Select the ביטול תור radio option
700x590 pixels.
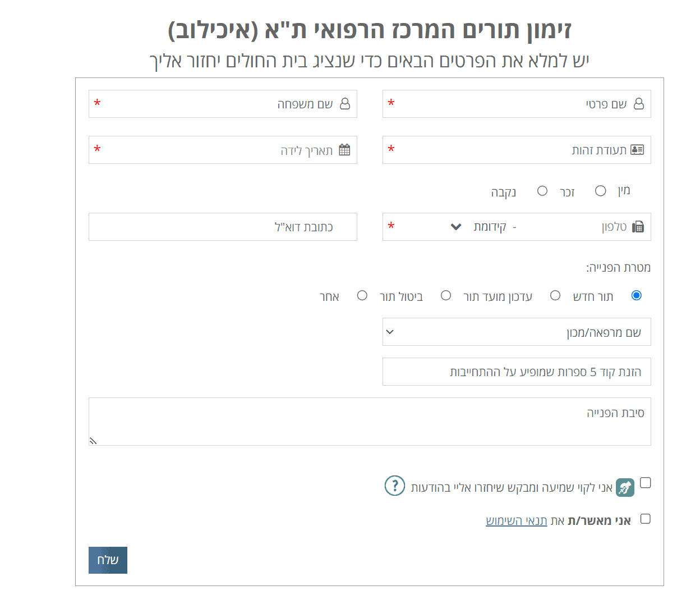coord(445,295)
